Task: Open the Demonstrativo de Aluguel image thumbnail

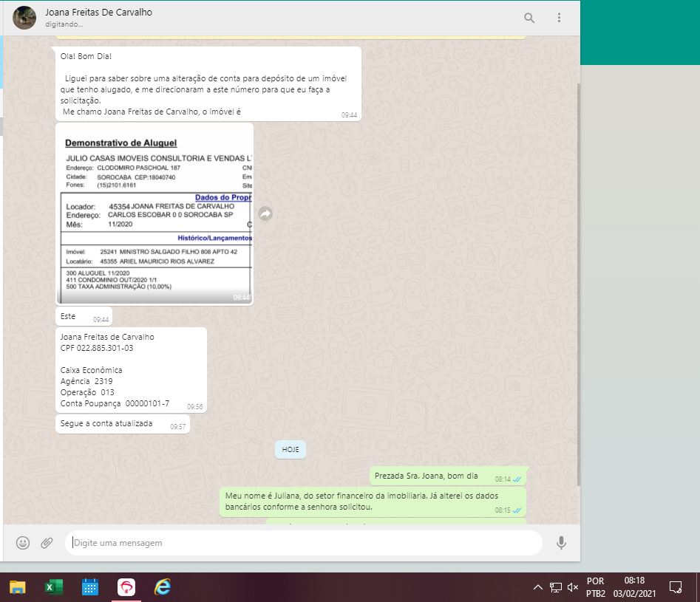Action: click(155, 214)
